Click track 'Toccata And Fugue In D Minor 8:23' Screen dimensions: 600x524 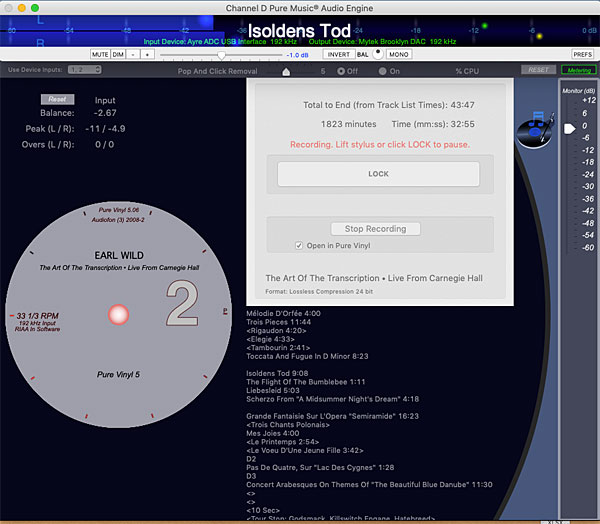(307, 356)
